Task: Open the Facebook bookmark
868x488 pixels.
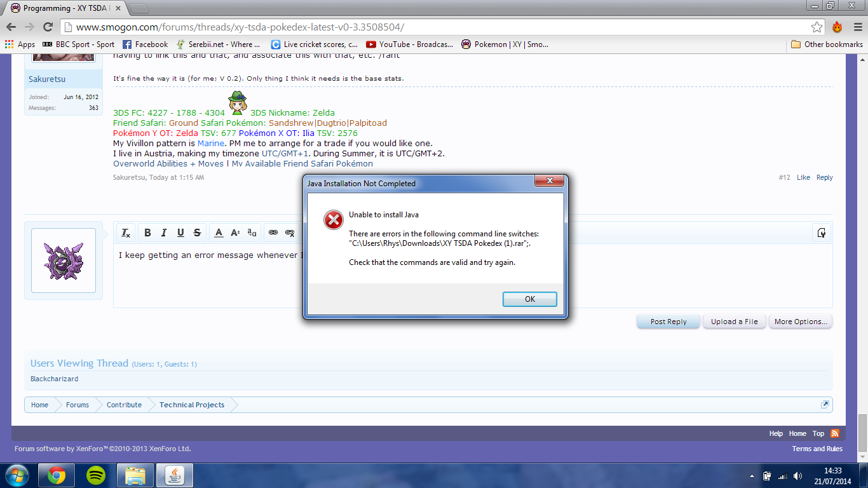Action: 145,44
